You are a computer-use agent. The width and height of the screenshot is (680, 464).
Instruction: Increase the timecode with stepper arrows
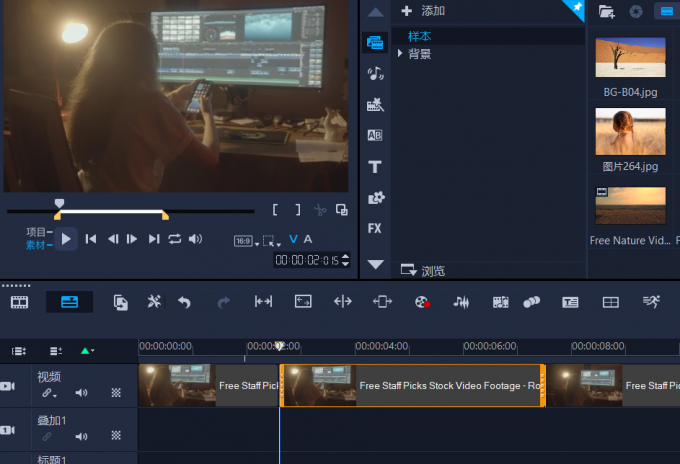345,256
